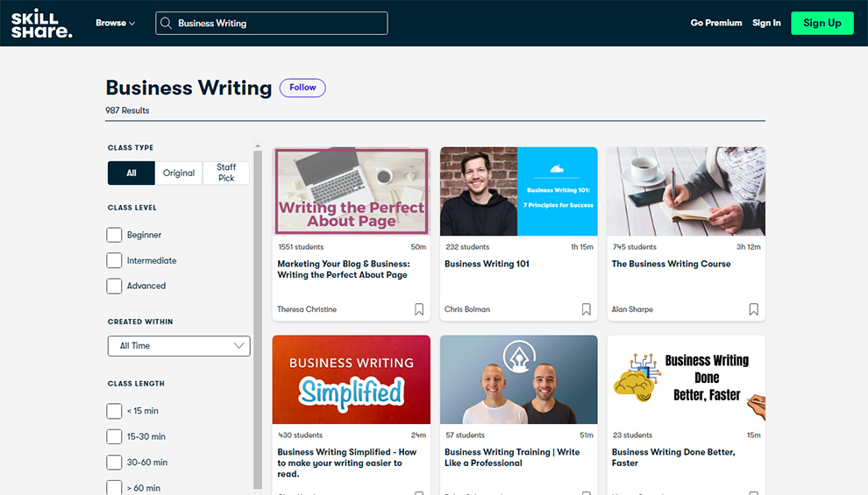
Task: Check the Intermediate class level box
Action: (x=114, y=260)
